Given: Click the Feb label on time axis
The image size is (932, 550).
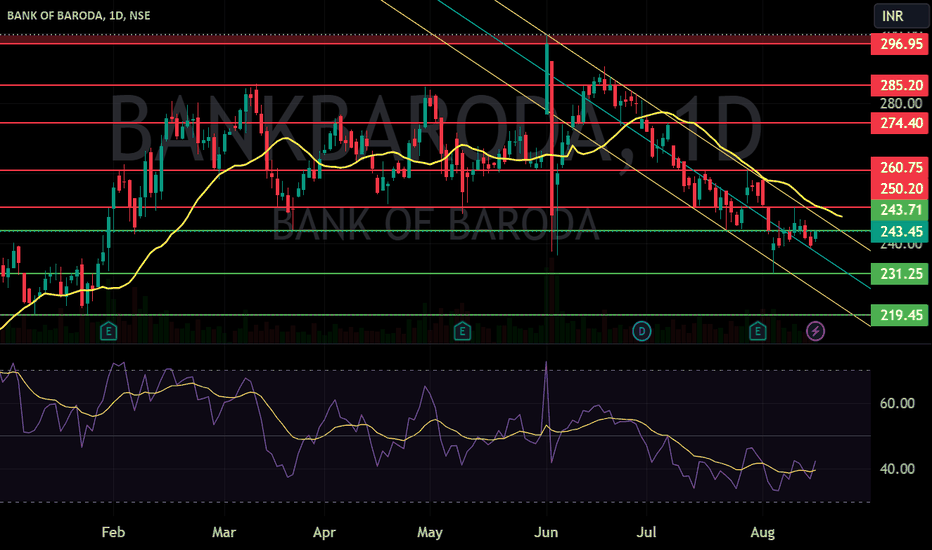Looking at the screenshot, I should pyautogui.click(x=113, y=532).
